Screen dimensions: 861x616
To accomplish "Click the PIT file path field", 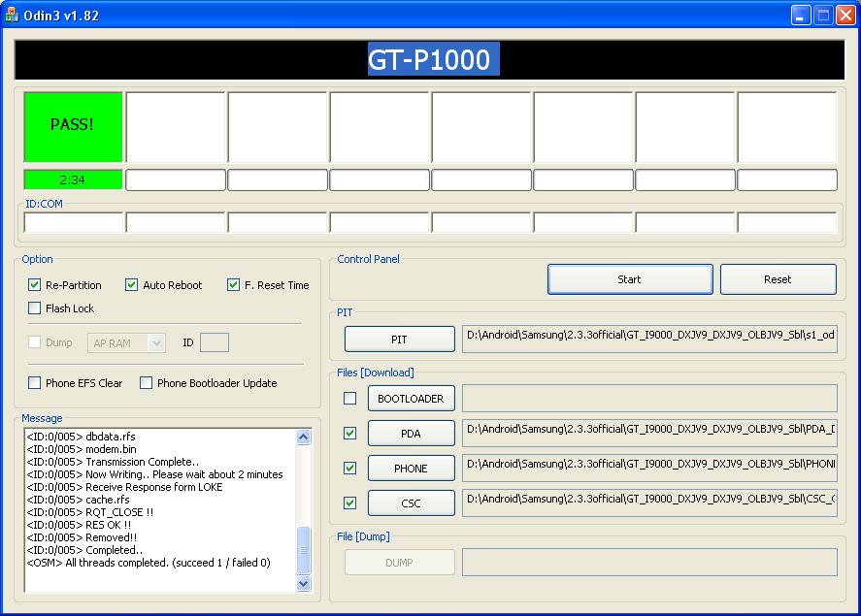I will click(649, 340).
